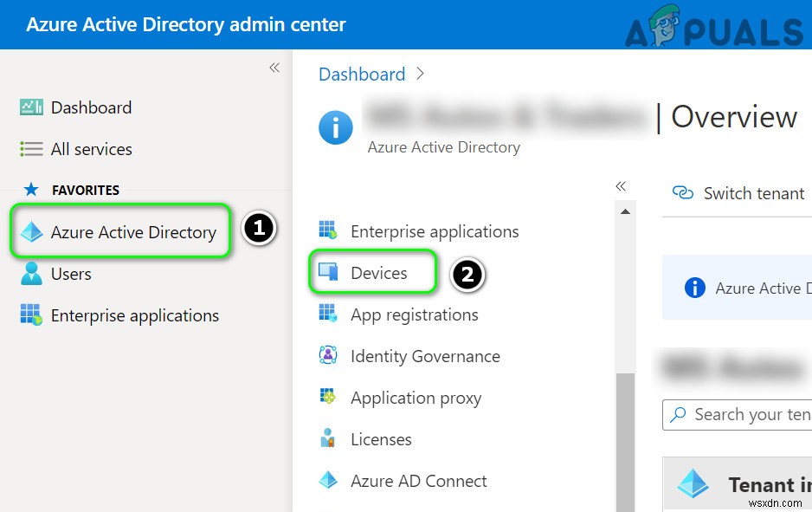812x512 pixels.
Task: Click inside the Search your tenant field
Action: [x=753, y=415]
